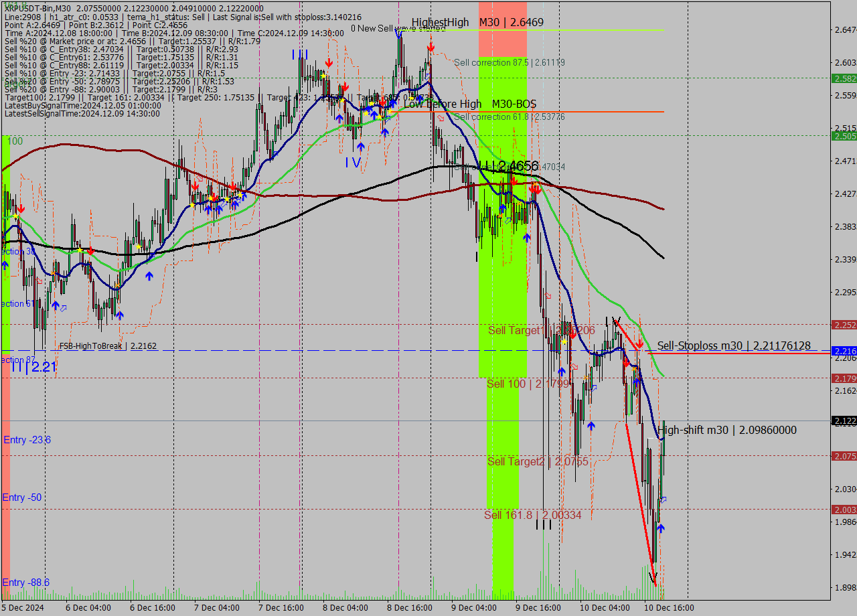Click 'Sell %20 @ Market price' info line
Viewport: 857px width, 616px height.
tap(132, 41)
